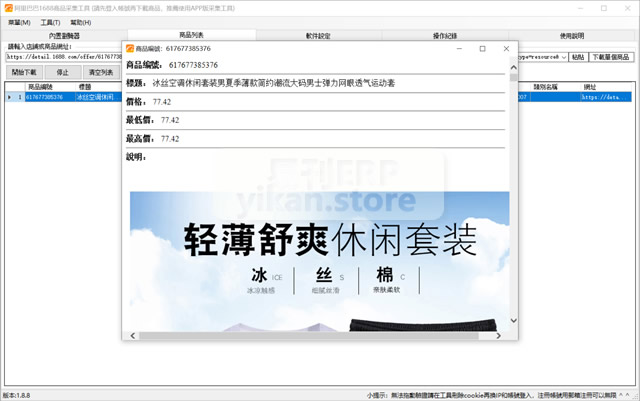Switch to the 商品列表 tab

click(191, 35)
